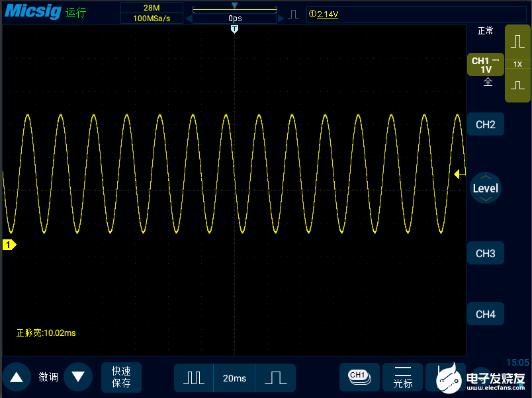
Task: Click the memory position bar
Action: pos(235,9)
